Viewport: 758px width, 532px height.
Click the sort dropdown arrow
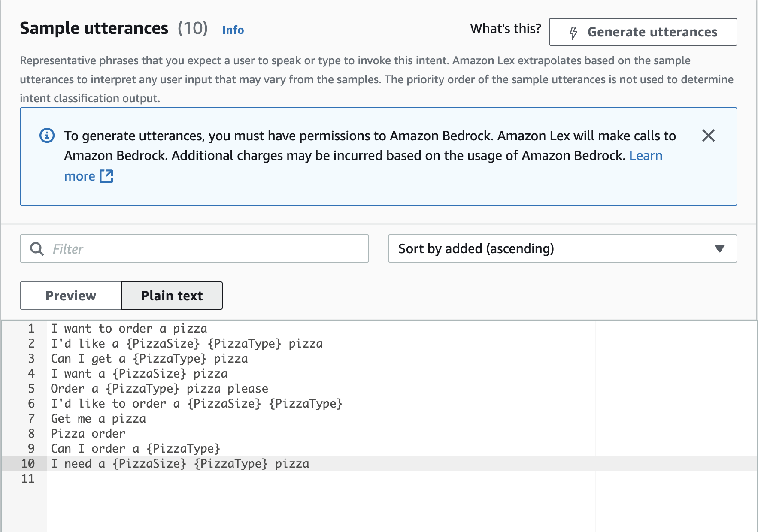coord(719,249)
